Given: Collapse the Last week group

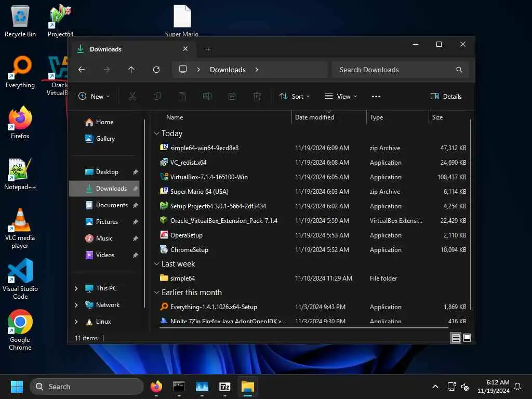Looking at the screenshot, I should coord(156,263).
